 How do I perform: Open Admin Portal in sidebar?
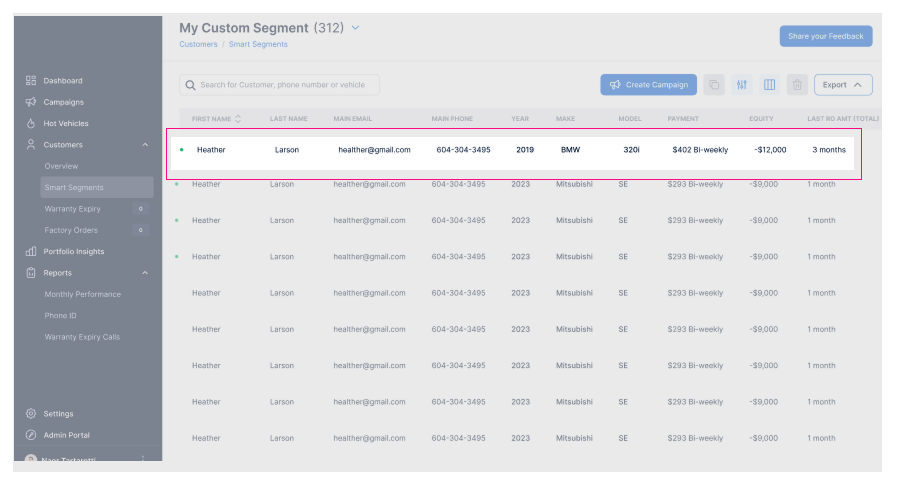66,435
